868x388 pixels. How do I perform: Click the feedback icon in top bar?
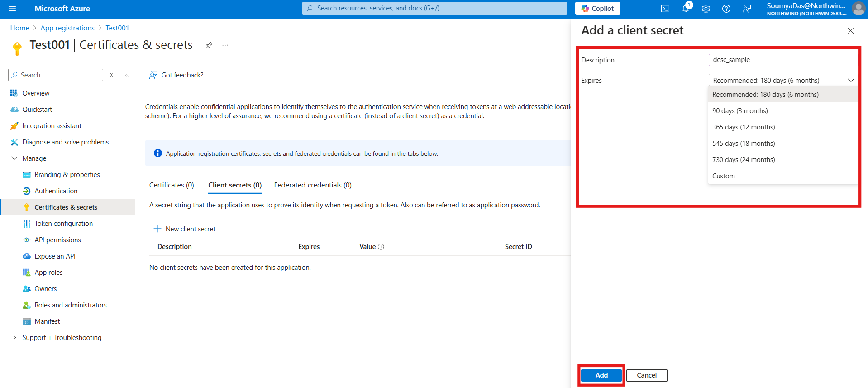[x=747, y=9]
